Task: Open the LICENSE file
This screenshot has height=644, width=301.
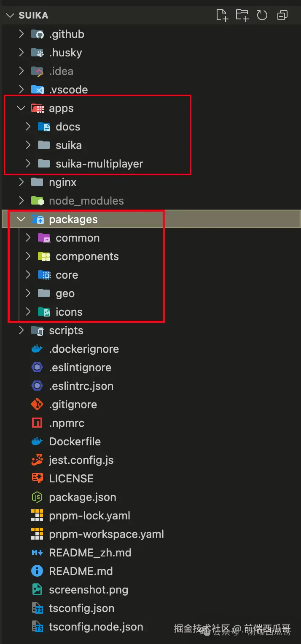Action: click(x=71, y=479)
